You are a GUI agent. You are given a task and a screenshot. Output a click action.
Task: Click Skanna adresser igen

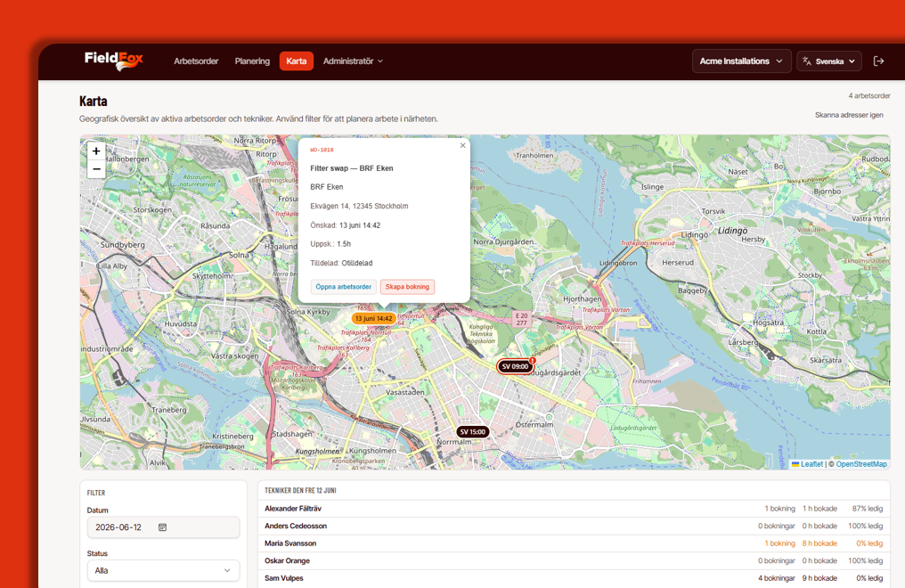click(x=849, y=115)
